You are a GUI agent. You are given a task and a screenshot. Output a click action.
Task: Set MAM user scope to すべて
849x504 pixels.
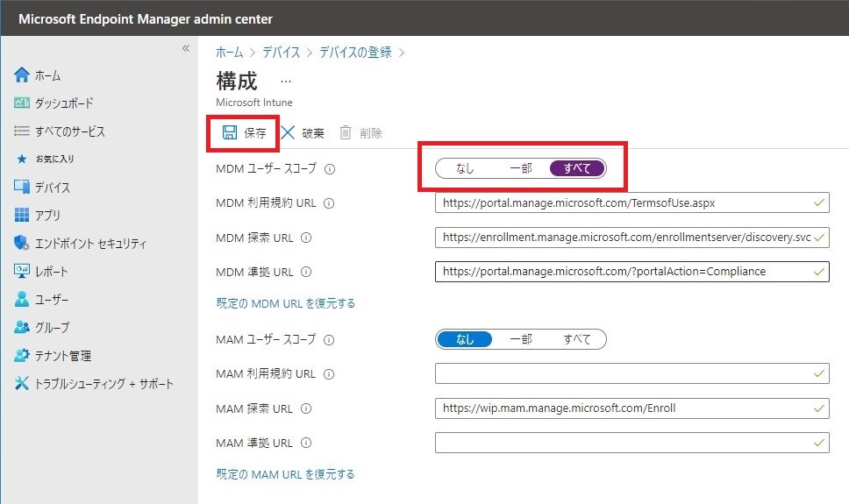[577, 339]
